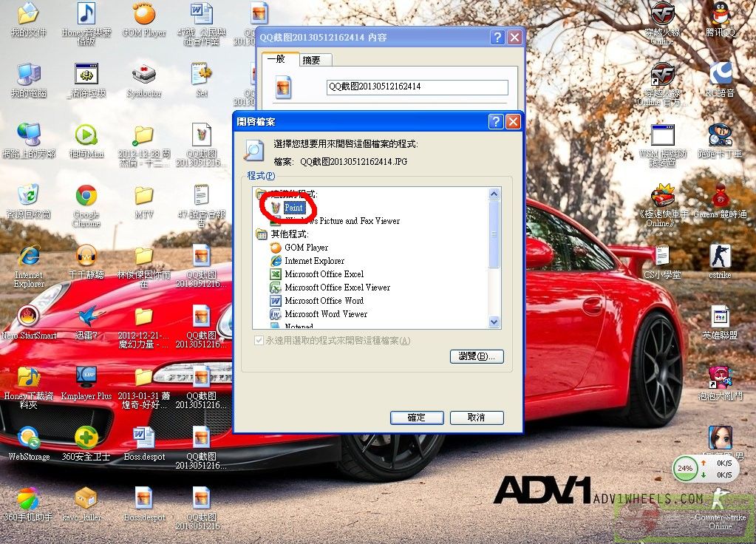Image resolution: width=756 pixels, height=544 pixels.
Task: Click the 瀏覽 browse button
Action: [x=476, y=356]
